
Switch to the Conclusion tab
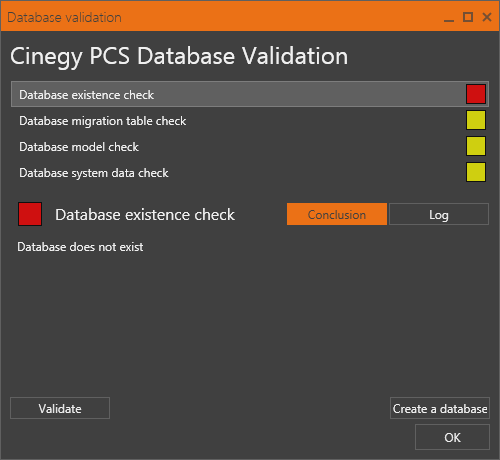point(337,214)
